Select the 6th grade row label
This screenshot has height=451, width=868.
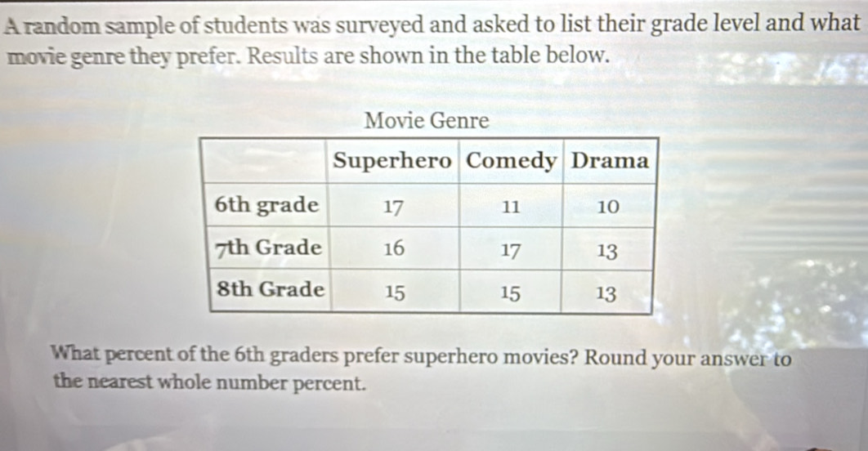click(x=266, y=206)
